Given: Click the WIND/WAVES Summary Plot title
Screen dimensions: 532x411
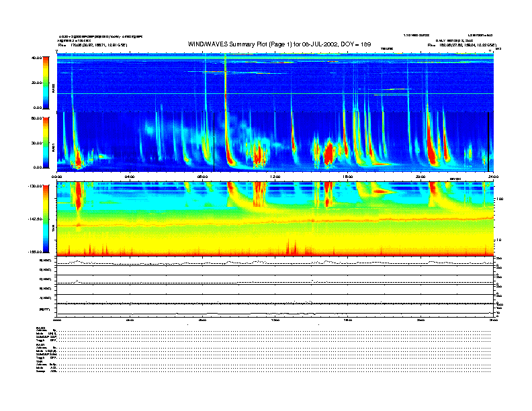Looking at the screenshot, I should [x=279, y=44].
